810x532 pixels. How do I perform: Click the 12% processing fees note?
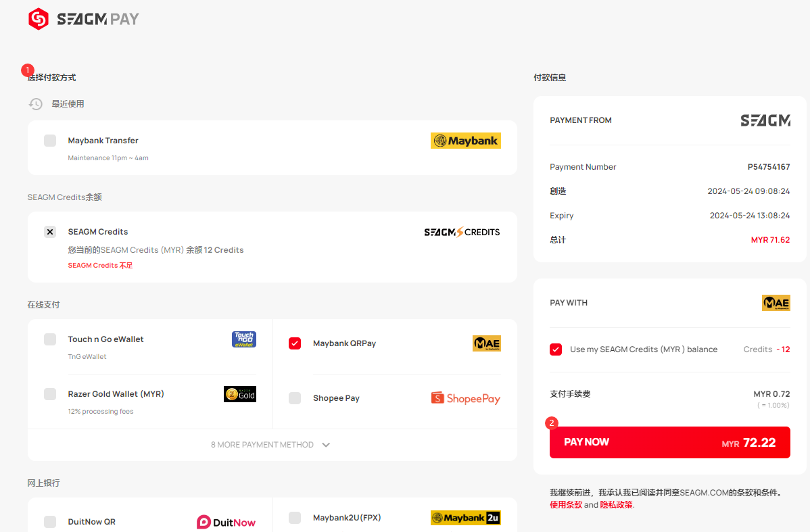coord(101,412)
